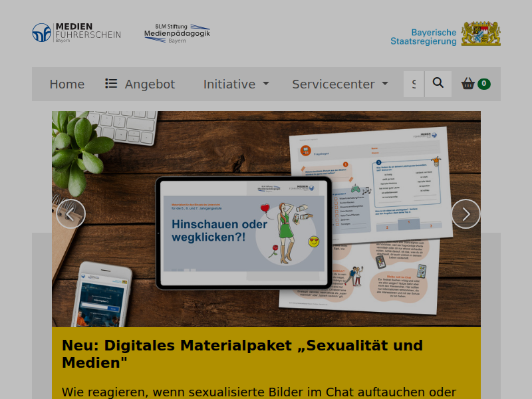Click the tablet showing Hinschauen oder wegklicken

coord(244,233)
